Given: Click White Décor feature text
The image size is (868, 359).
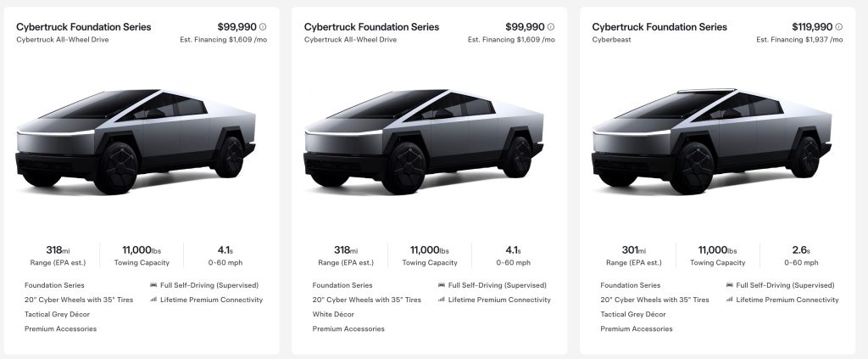Looking at the screenshot, I should (333, 314).
